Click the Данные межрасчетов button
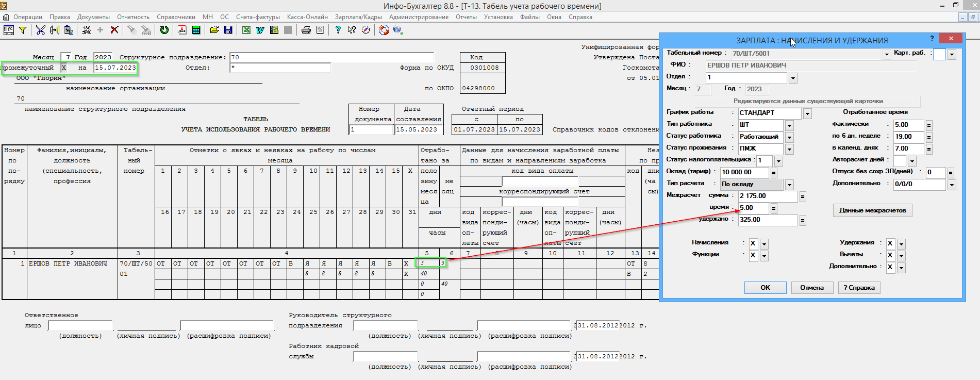The width and height of the screenshot is (980, 380). point(872,210)
